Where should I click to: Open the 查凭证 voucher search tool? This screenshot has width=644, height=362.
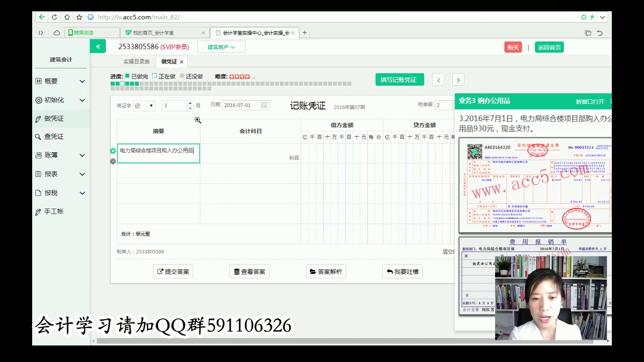pyautogui.click(x=57, y=136)
